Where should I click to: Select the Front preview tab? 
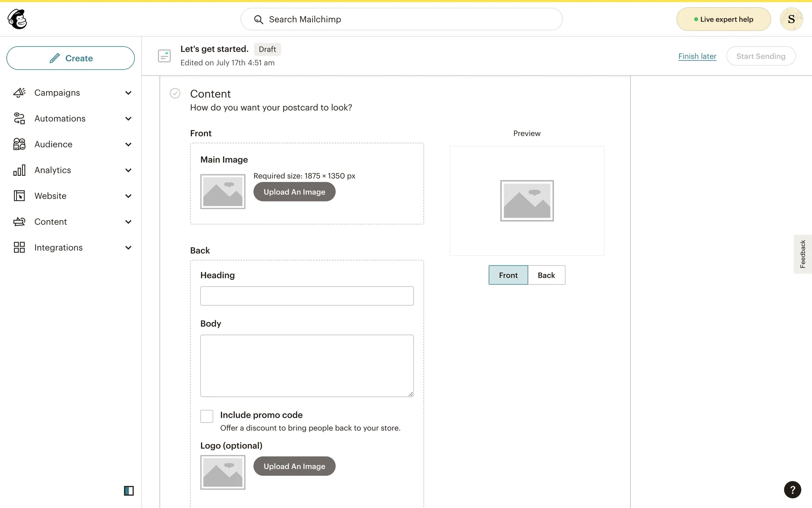[508, 275]
